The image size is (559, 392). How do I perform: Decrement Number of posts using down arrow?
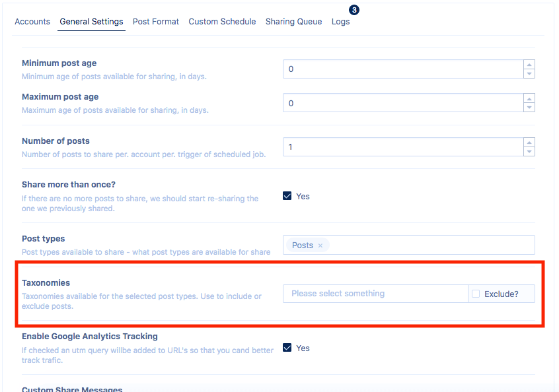coord(529,151)
